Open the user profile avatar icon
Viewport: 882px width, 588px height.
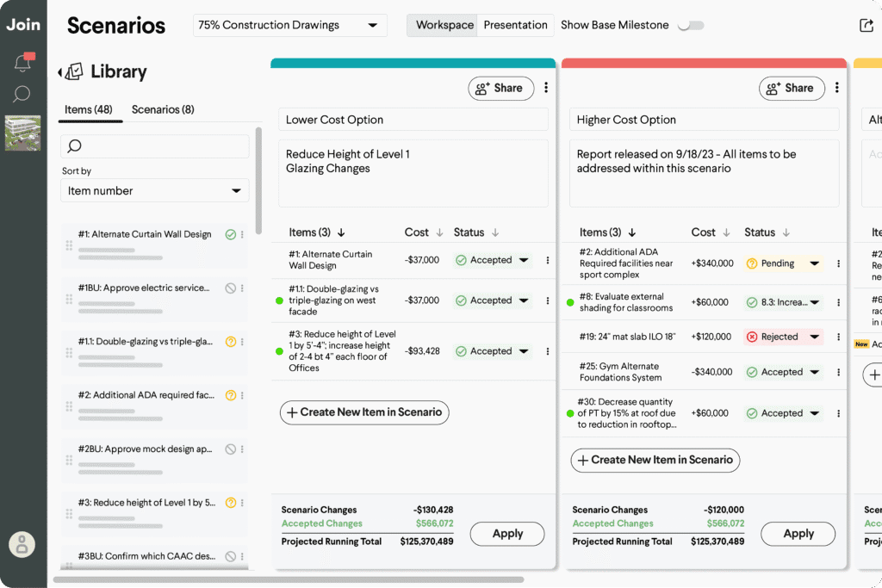point(22,544)
